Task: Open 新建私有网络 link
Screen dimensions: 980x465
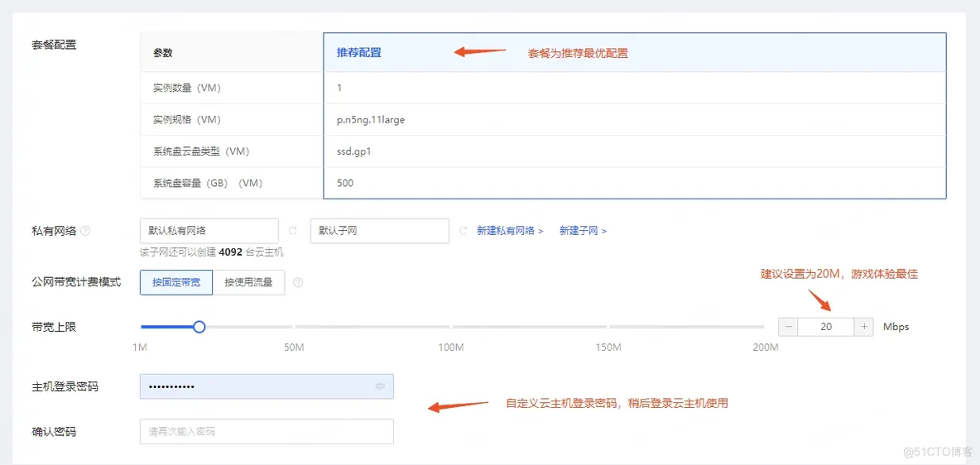Action: click(x=510, y=231)
